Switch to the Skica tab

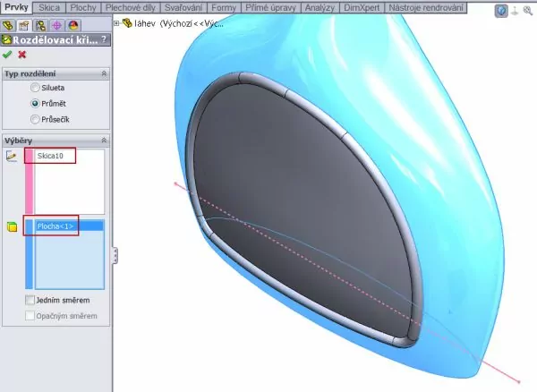pyautogui.click(x=49, y=7)
